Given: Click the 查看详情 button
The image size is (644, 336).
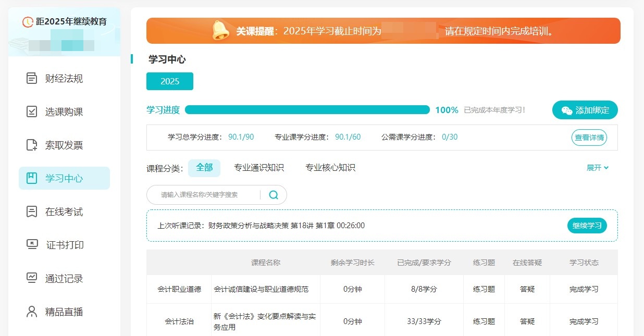Looking at the screenshot, I should (x=589, y=138).
